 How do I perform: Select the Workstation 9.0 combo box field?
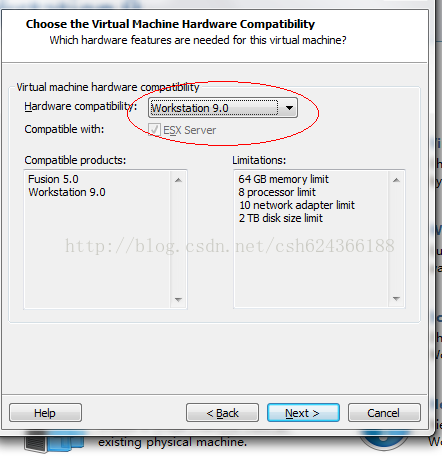223,108
